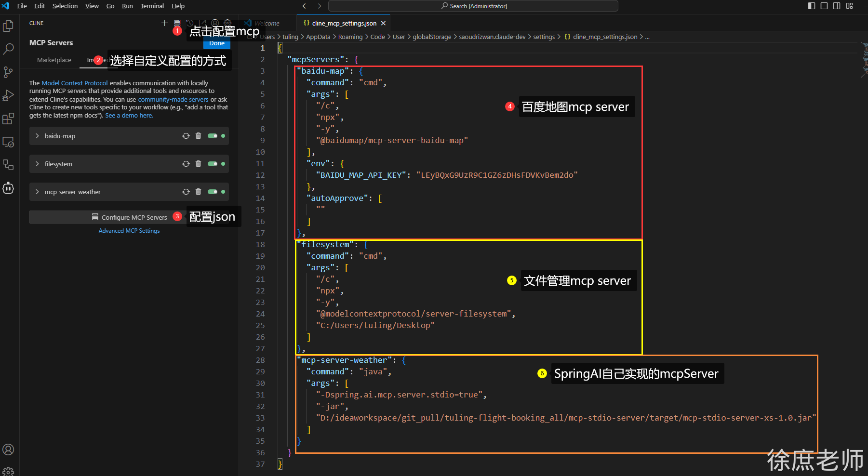Delete the filesystem MCP server

click(x=198, y=164)
